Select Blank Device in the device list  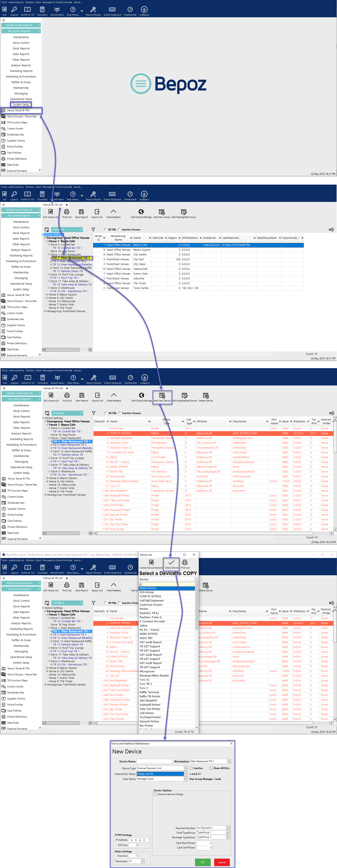coord(167,588)
